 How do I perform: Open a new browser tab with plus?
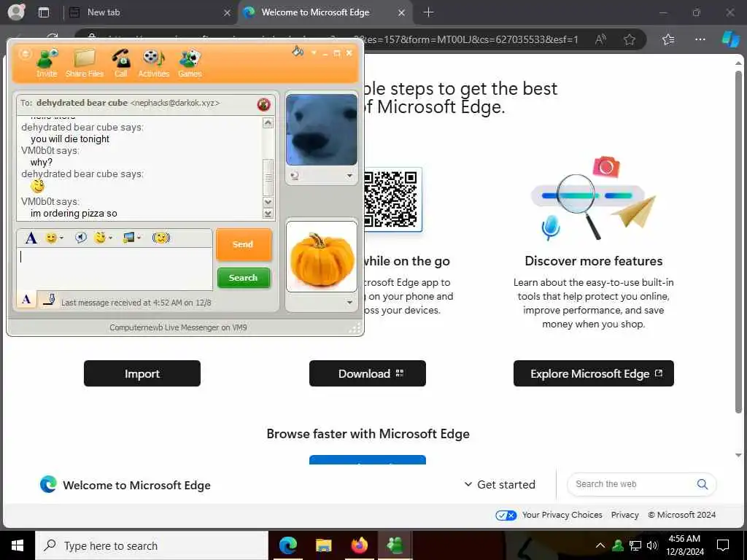click(428, 12)
